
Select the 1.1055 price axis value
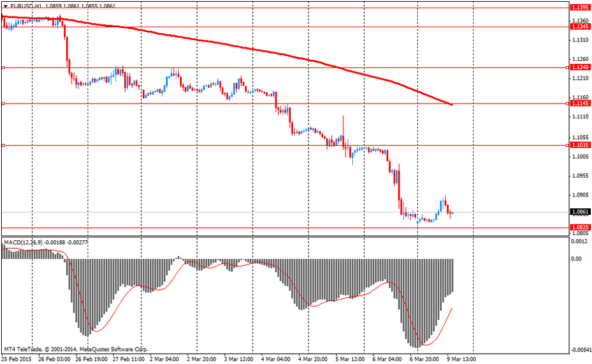coord(581,137)
